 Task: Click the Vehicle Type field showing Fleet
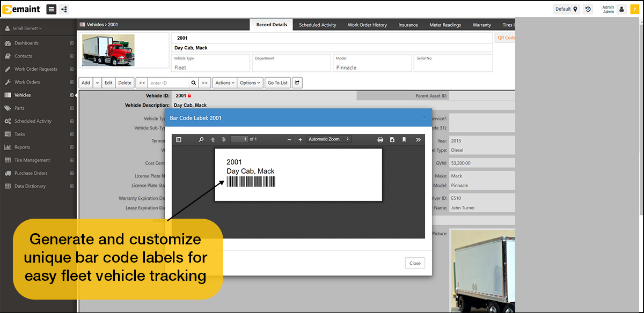point(211,63)
